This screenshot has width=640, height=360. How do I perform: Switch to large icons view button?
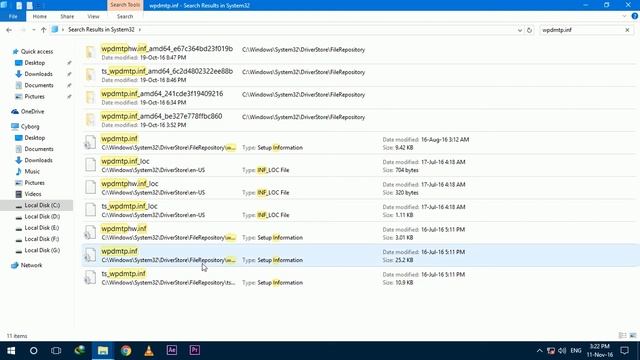click(x=633, y=336)
